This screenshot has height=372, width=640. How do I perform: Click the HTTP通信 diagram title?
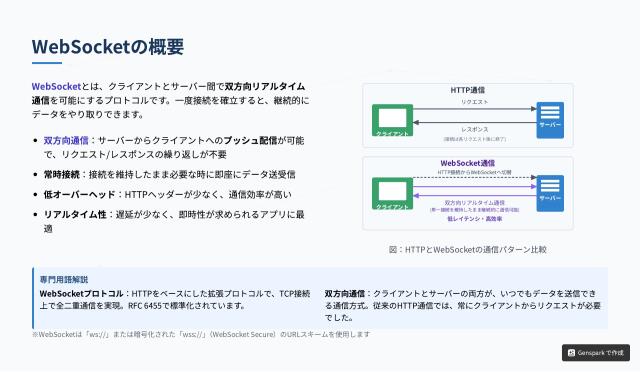[468, 90]
